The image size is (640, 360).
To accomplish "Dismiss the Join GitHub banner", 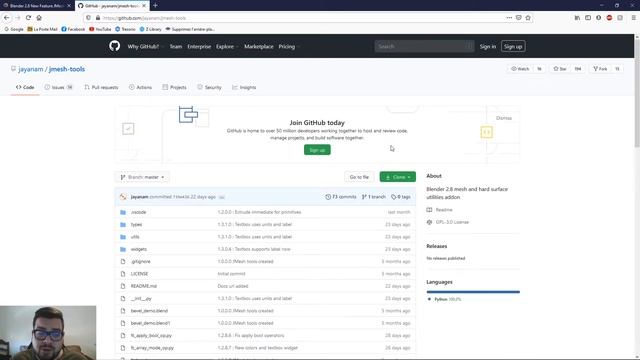I will click(504, 118).
